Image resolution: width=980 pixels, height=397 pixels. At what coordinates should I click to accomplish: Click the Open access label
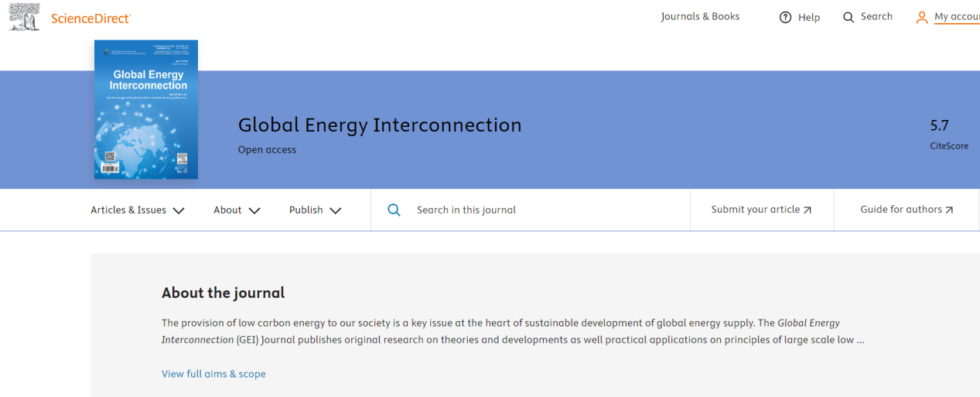[x=267, y=149]
